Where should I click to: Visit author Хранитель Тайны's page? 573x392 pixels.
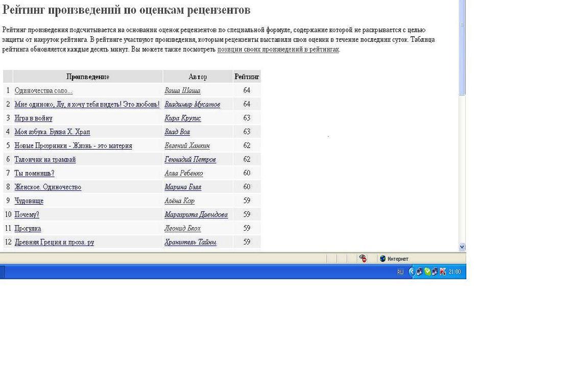(190, 242)
